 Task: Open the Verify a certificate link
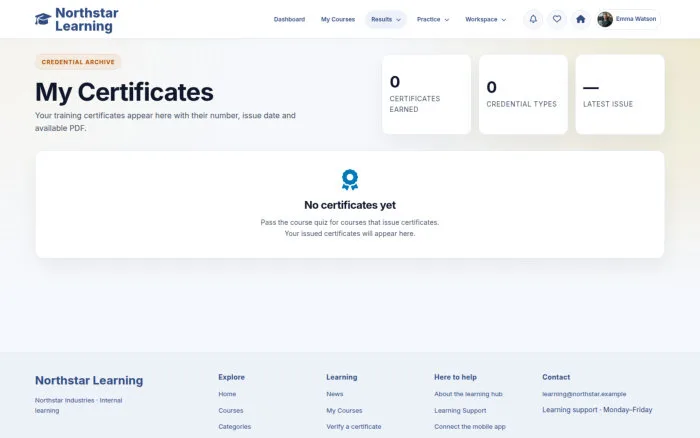click(x=354, y=426)
